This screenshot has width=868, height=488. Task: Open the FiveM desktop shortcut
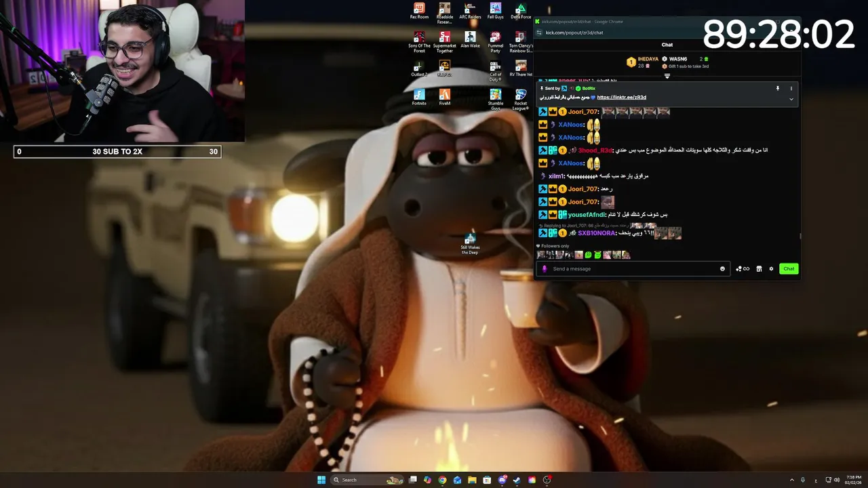click(444, 97)
